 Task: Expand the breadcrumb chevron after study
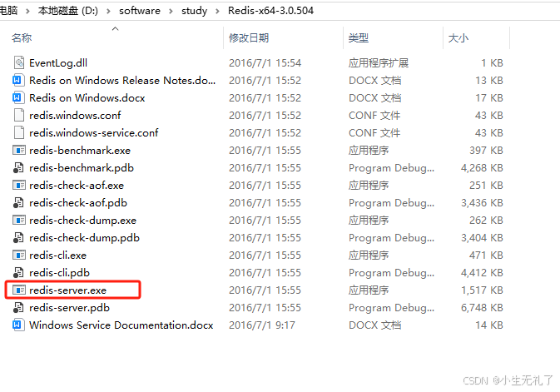tap(217, 11)
